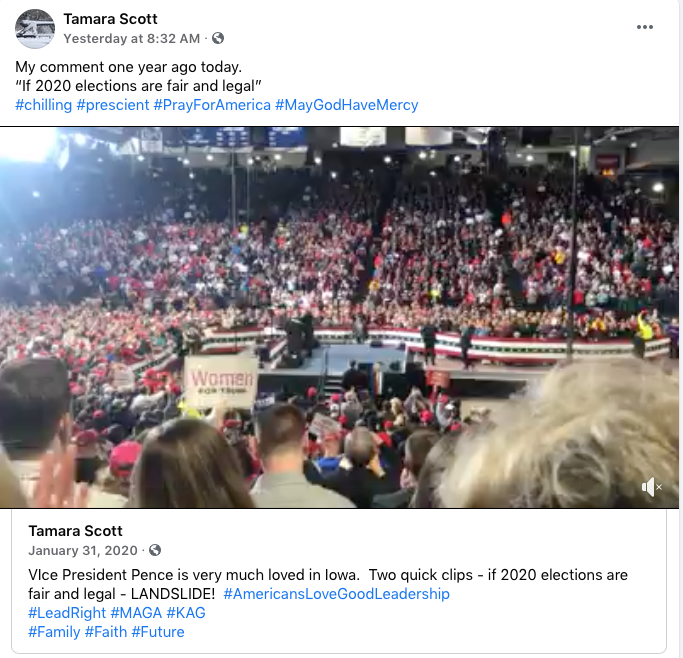Click Tamara Scott's profile picture

point(35,29)
